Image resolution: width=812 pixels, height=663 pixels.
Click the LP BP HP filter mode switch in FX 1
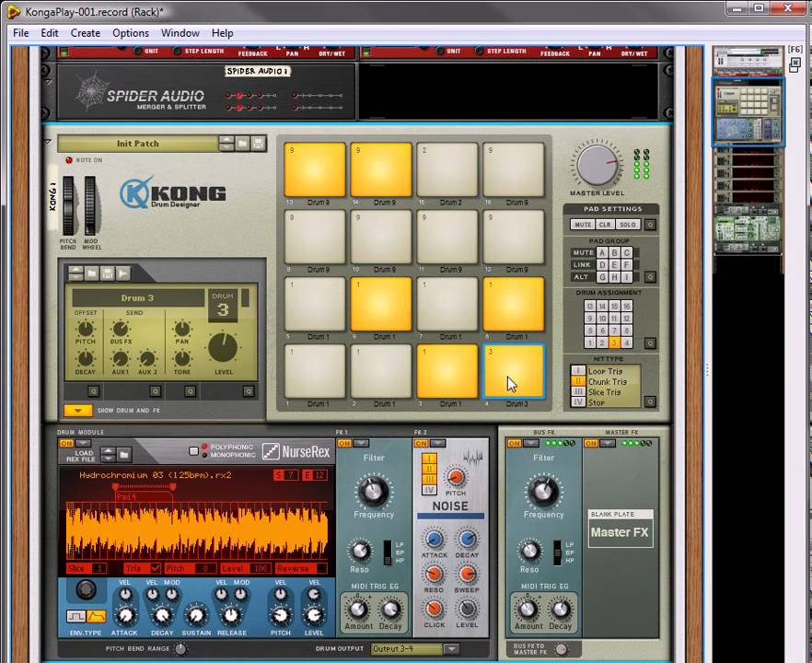(387, 552)
